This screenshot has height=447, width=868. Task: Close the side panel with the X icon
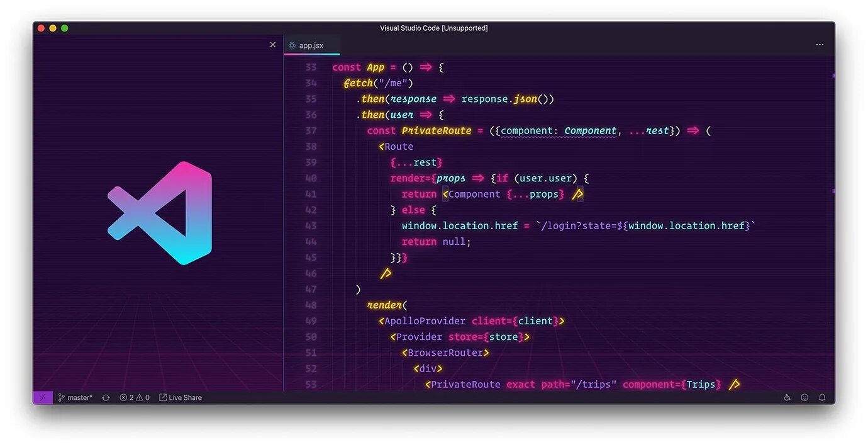click(x=272, y=45)
